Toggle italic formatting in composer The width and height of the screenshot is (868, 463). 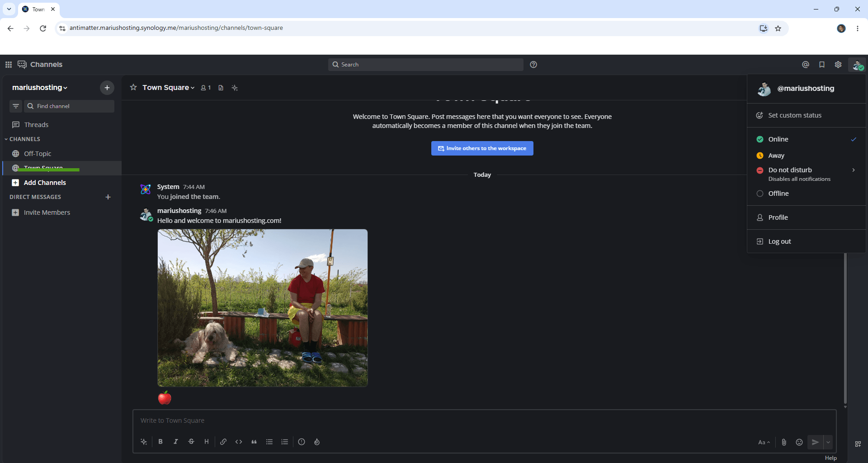click(176, 442)
